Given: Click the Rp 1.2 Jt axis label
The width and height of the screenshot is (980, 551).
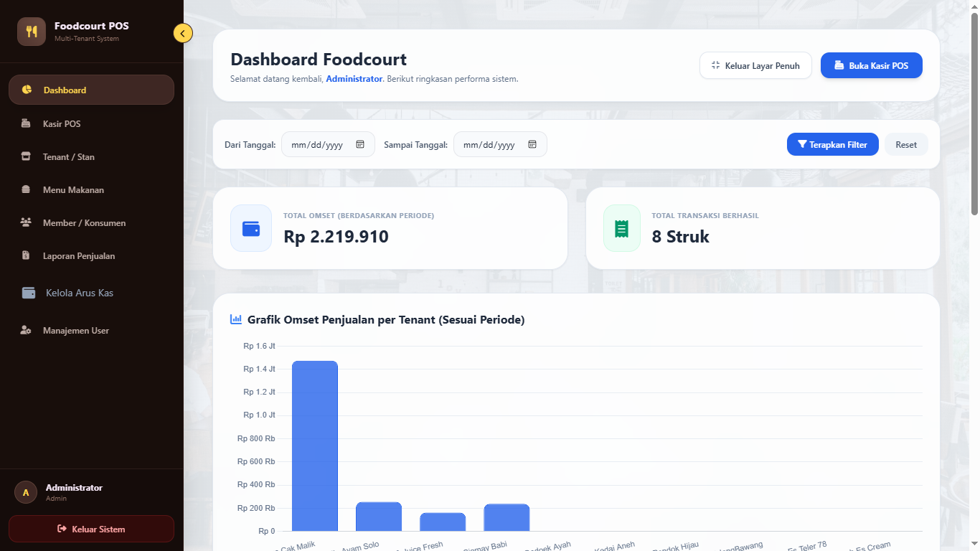Looking at the screenshot, I should (x=259, y=392).
